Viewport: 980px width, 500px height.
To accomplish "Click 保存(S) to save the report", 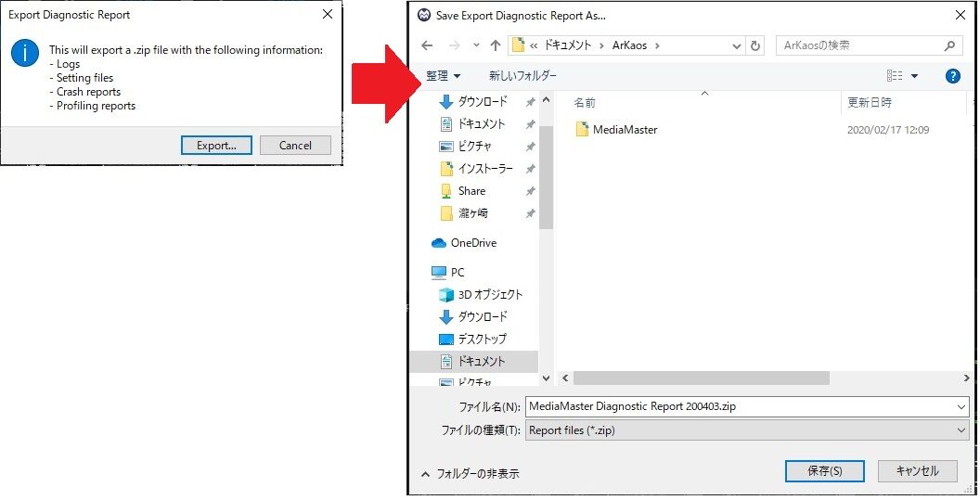I will tap(824, 470).
